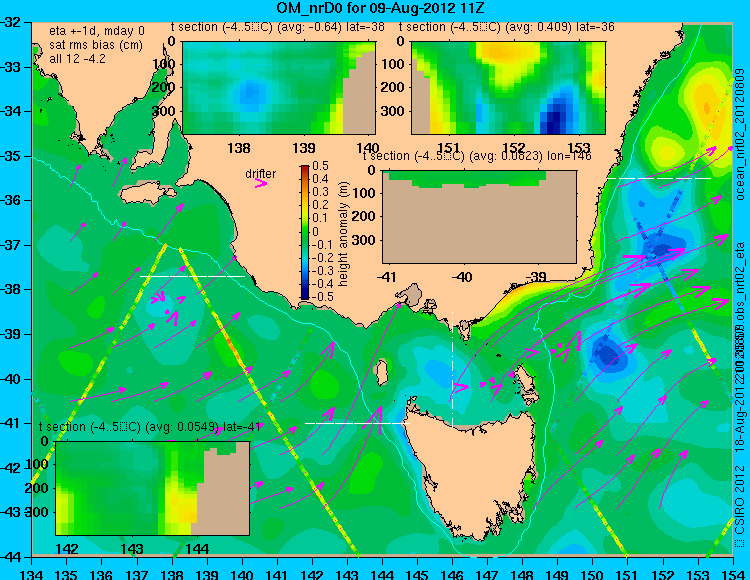Click the 'drifter' legend label
The image size is (750, 580).
tap(261, 174)
